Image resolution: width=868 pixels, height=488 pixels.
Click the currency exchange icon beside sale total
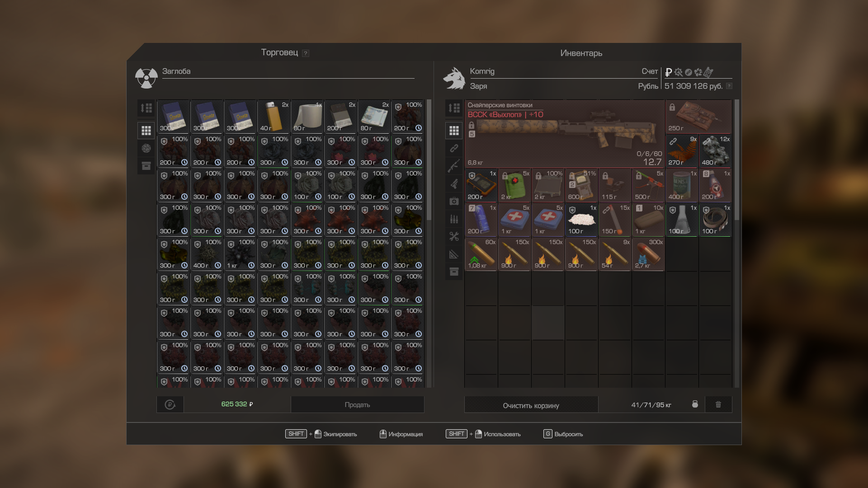pos(170,404)
